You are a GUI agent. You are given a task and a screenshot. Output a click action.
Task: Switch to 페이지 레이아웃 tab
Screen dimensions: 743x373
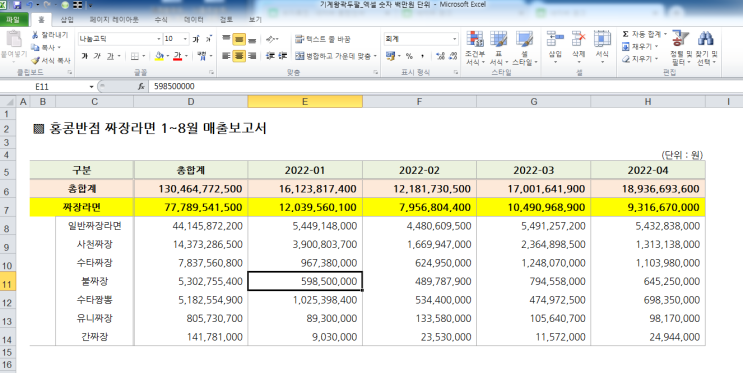(114, 19)
